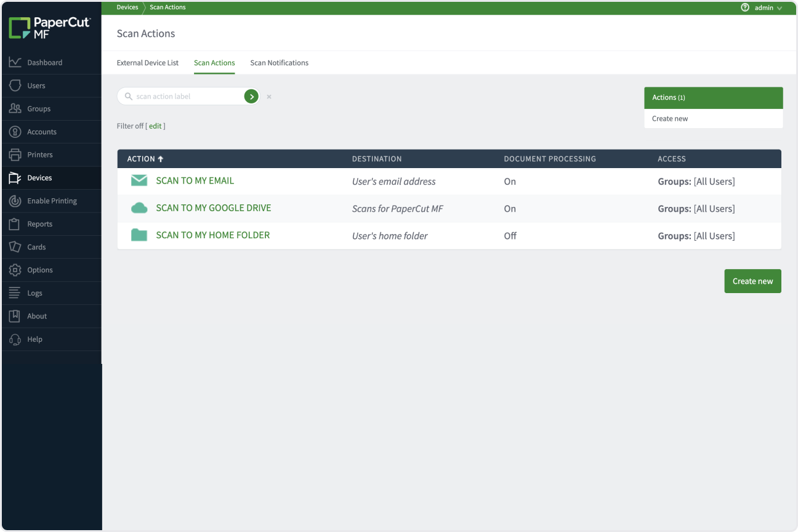
Task: Click the "Off" document processing value
Action: [x=510, y=236]
